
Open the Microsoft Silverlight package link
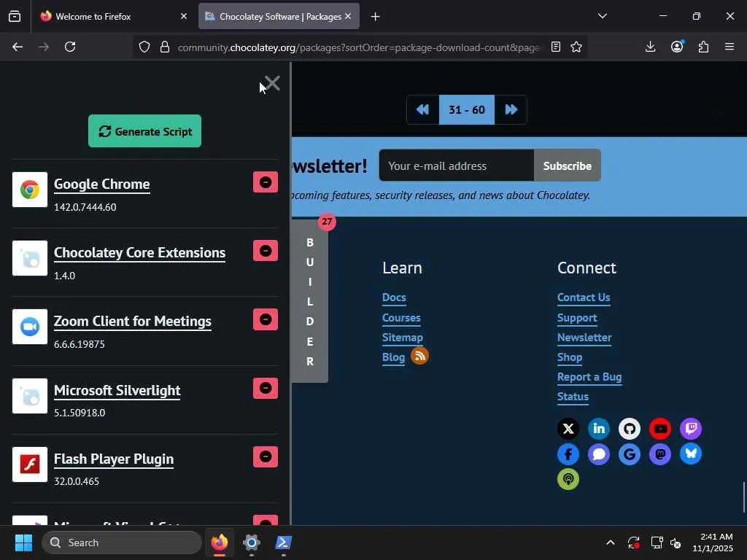coord(117,390)
